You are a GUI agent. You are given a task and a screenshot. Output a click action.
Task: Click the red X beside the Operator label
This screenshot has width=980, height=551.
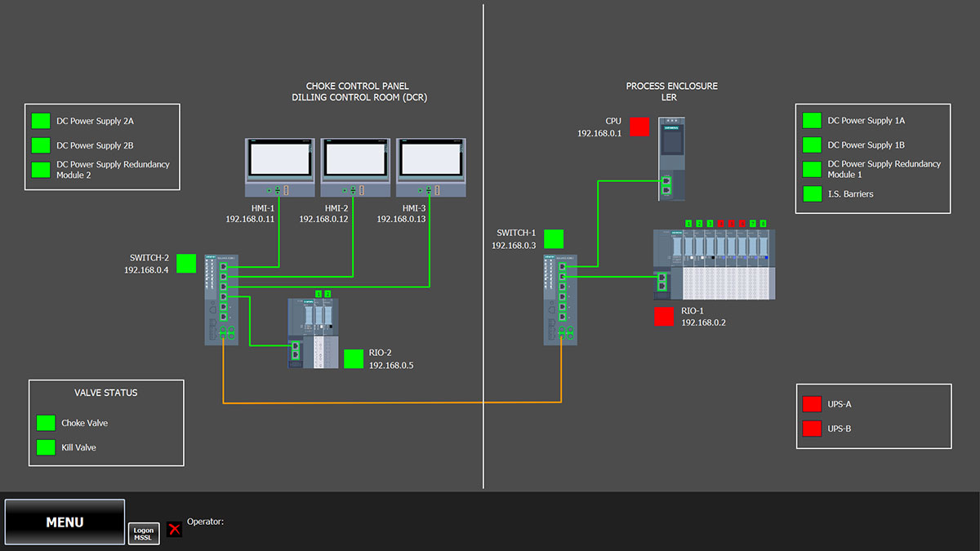(x=174, y=529)
